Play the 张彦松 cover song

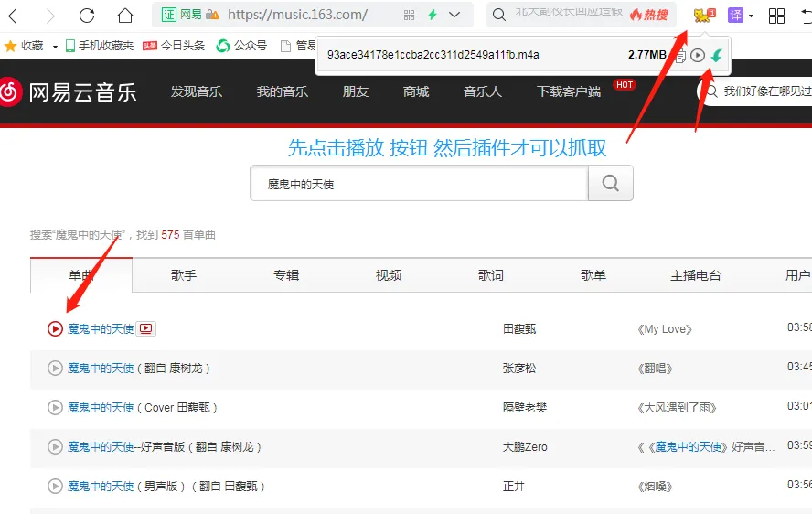click(55, 368)
